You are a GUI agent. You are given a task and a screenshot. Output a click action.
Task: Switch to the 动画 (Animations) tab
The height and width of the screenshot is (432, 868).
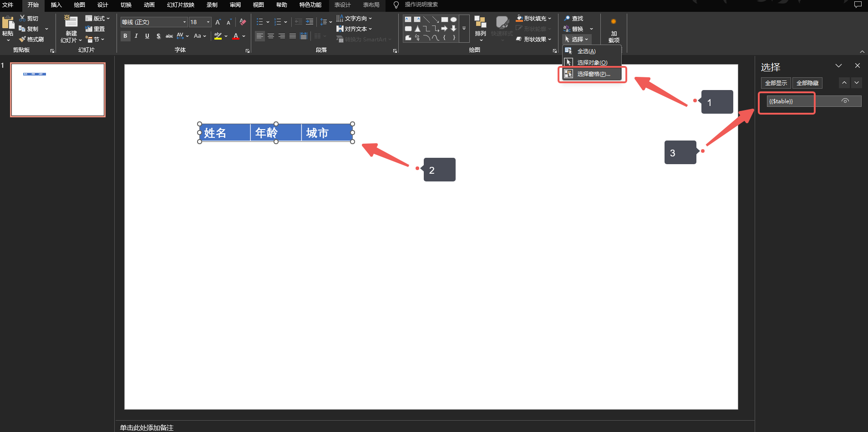(149, 5)
